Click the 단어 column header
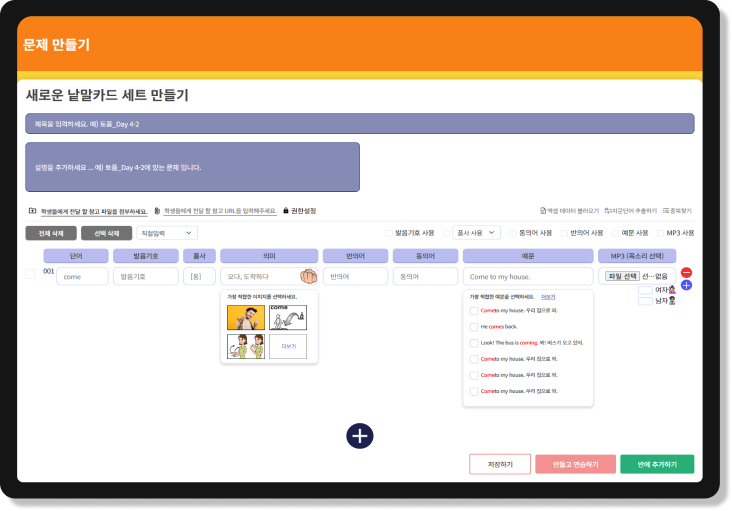Viewport: 732px width, 511px height. 76,256
